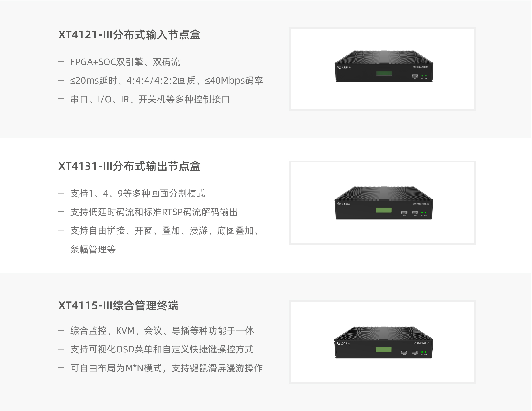532x411 pixels.
Task: Click the green display on the XT4131-III device
Action: click(x=384, y=210)
